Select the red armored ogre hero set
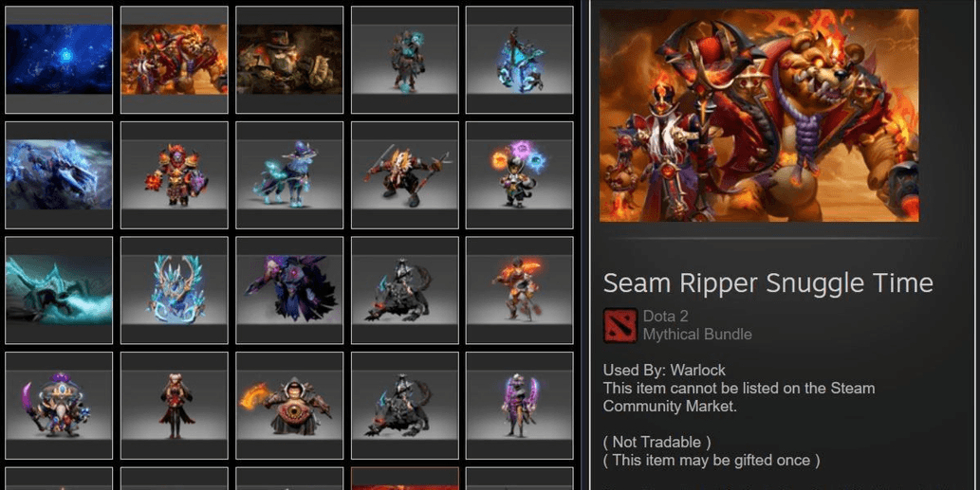 click(174, 175)
